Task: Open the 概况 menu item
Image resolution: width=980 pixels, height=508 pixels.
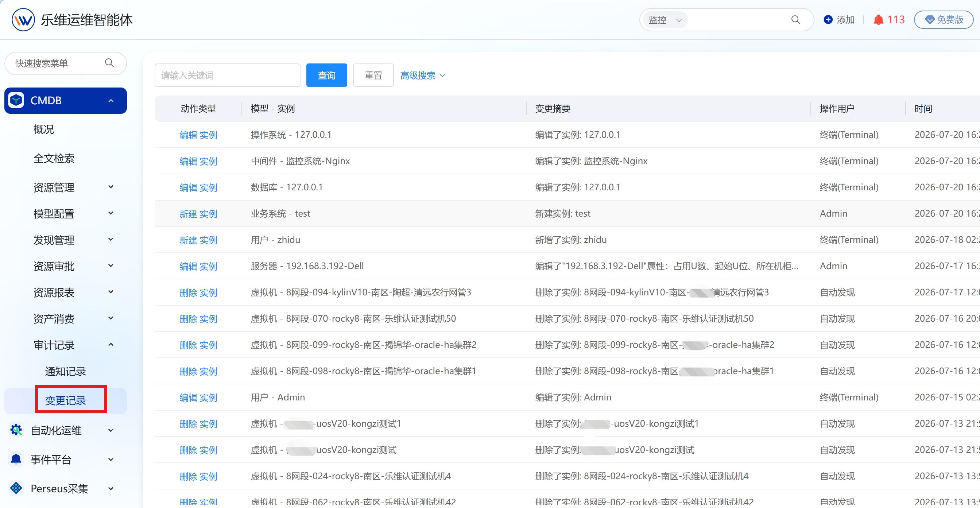Action: click(x=43, y=129)
